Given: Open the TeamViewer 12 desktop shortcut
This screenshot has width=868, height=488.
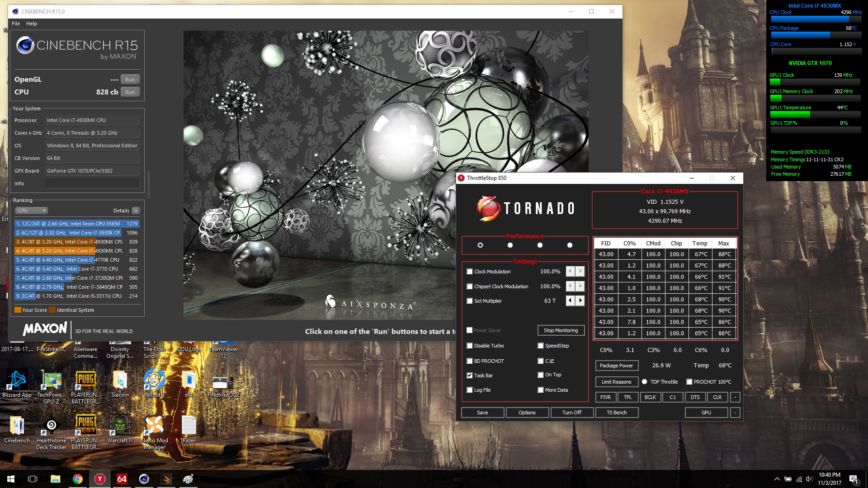Looking at the screenshot, I should (x=223, y=350).
